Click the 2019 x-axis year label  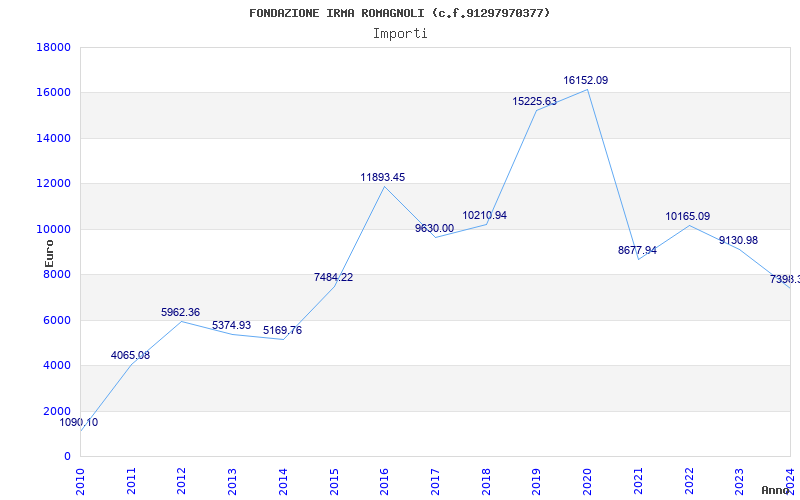[x=536, y=481]
